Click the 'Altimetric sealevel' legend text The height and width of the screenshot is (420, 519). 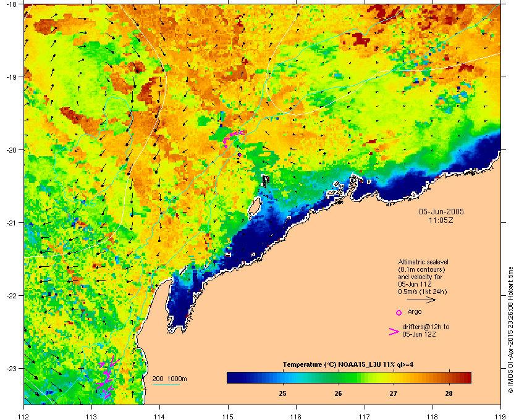point(423,262)
